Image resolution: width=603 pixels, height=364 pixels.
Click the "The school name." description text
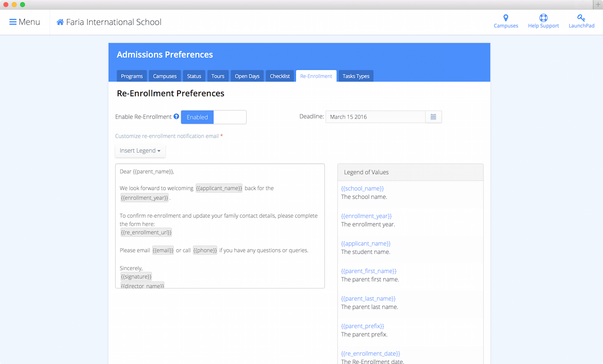click(364, 197)
